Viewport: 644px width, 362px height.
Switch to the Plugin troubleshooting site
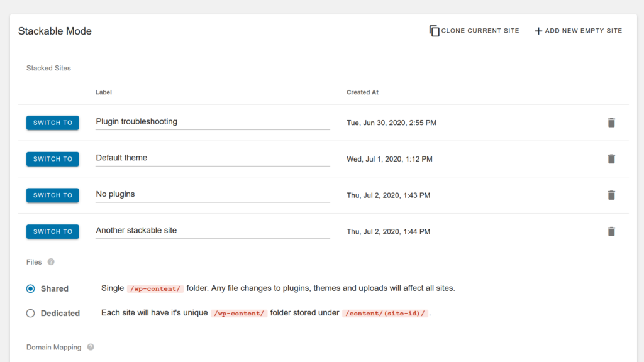(53, 123)
